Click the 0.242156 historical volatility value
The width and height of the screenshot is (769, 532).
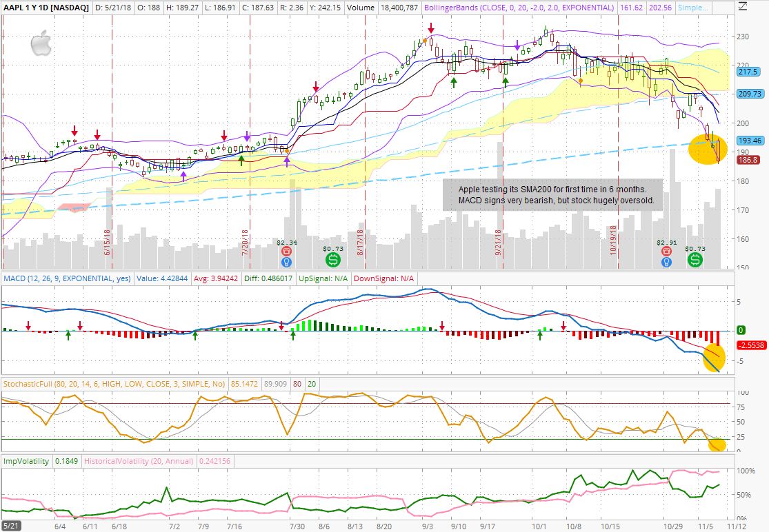214,461
